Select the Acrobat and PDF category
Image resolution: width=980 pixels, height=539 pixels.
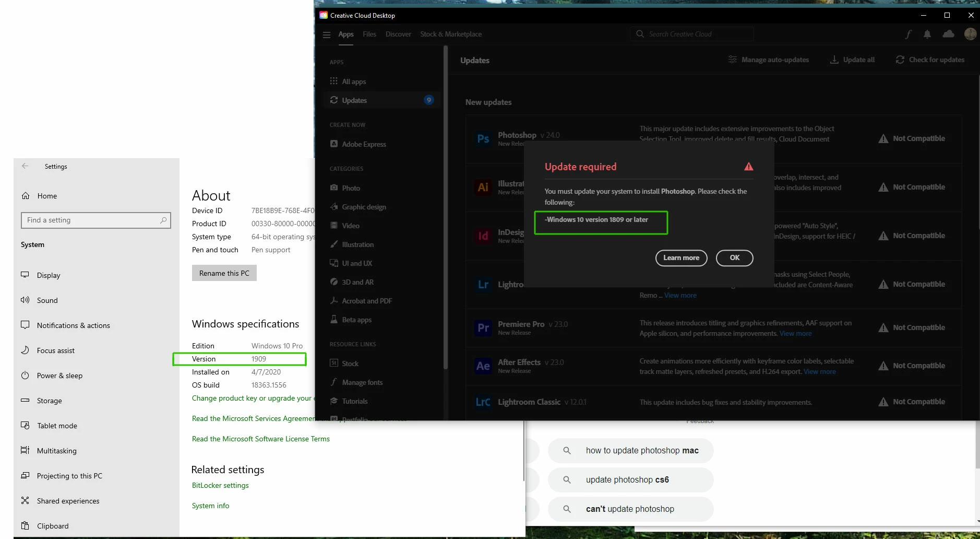click(381, 301)
